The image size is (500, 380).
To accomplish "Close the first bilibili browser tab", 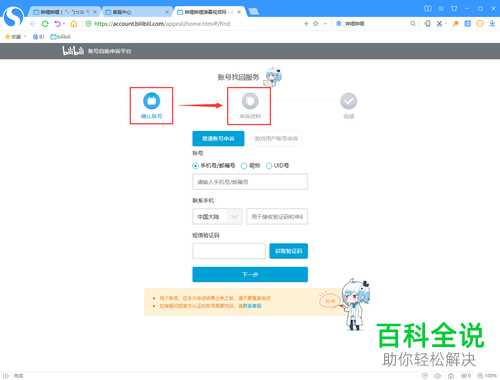I will pos(95,12).
